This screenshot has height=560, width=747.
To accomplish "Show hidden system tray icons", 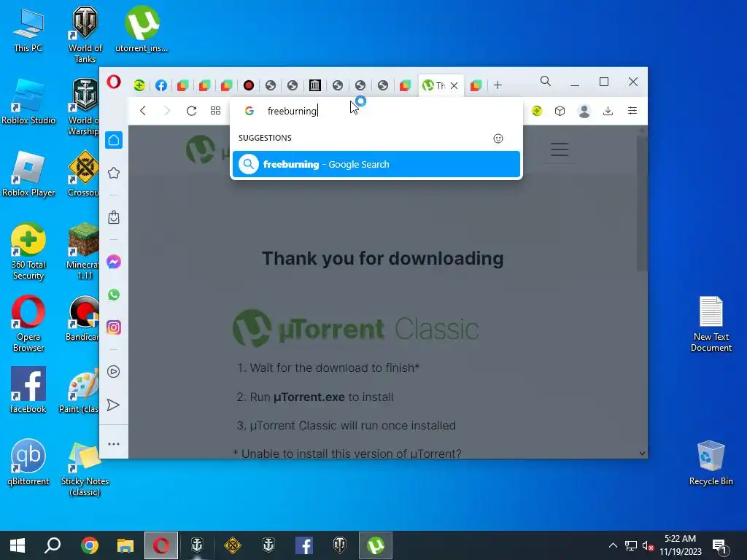I will coord(613,545).
